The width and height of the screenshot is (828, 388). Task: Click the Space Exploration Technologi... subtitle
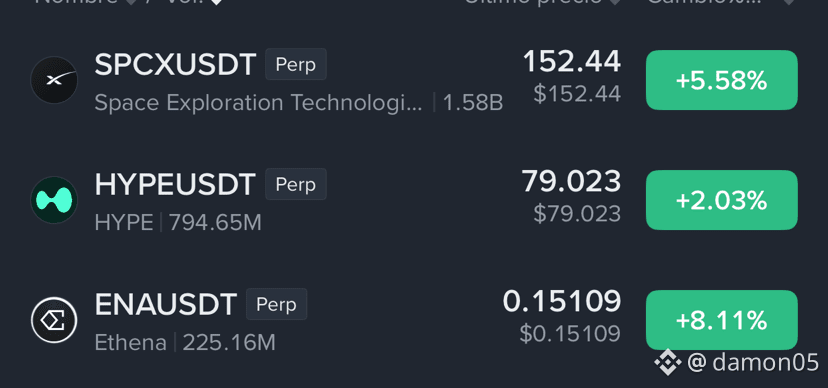point(259,103)
